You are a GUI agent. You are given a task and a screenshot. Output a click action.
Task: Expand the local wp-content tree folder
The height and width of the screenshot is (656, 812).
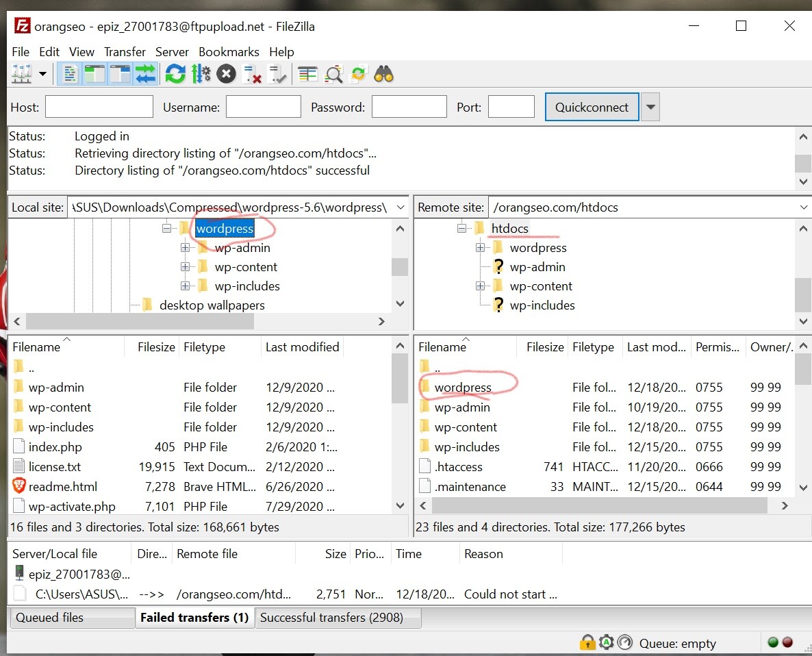click(x=185, y=266)
